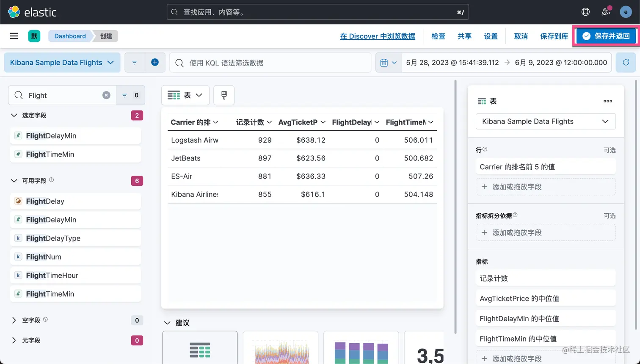Open the newsfeed notifications icon
This screenshot has height=364, width=640.
(x=606, y=12)
